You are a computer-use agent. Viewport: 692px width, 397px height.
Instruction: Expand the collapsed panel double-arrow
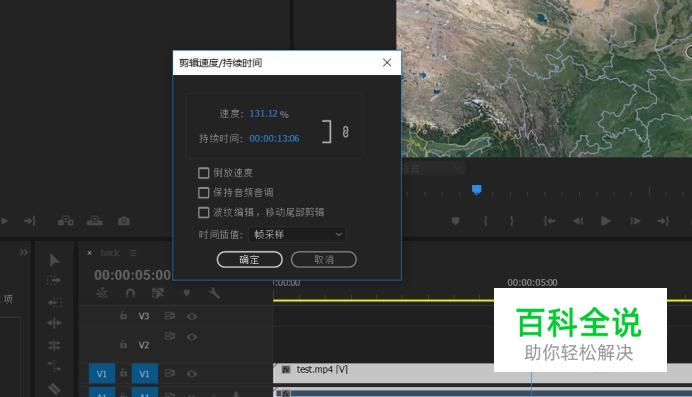pos(23,252)
